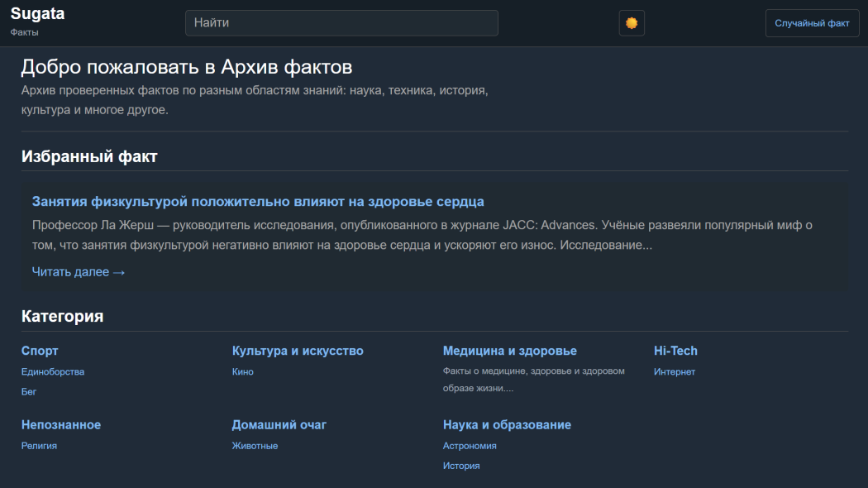Follow the Читать далее link
The width and height of the screenshot is (868, 488).
coord(79,272)
